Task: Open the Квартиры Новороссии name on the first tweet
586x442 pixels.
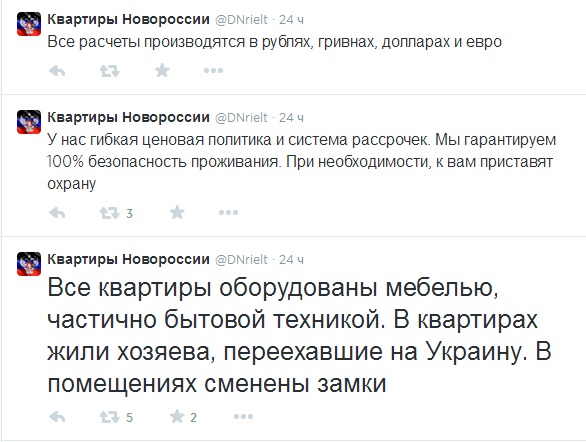Action: [129, 19]
